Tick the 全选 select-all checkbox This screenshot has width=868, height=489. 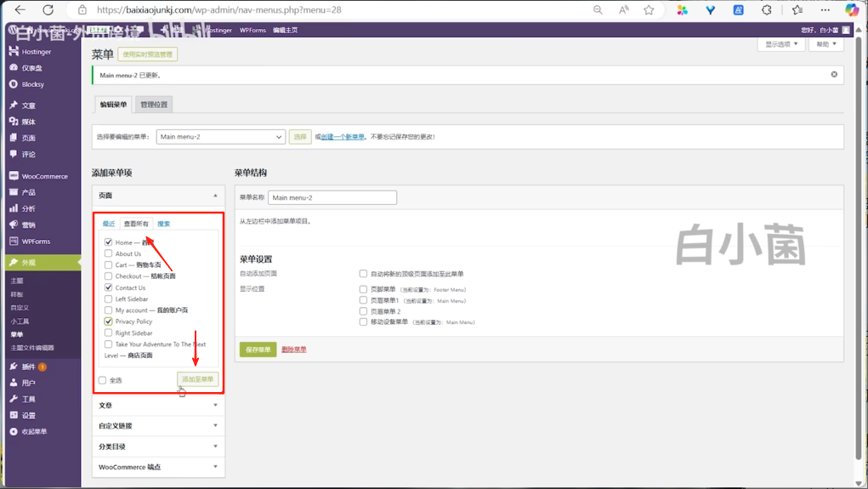point(102,380)
